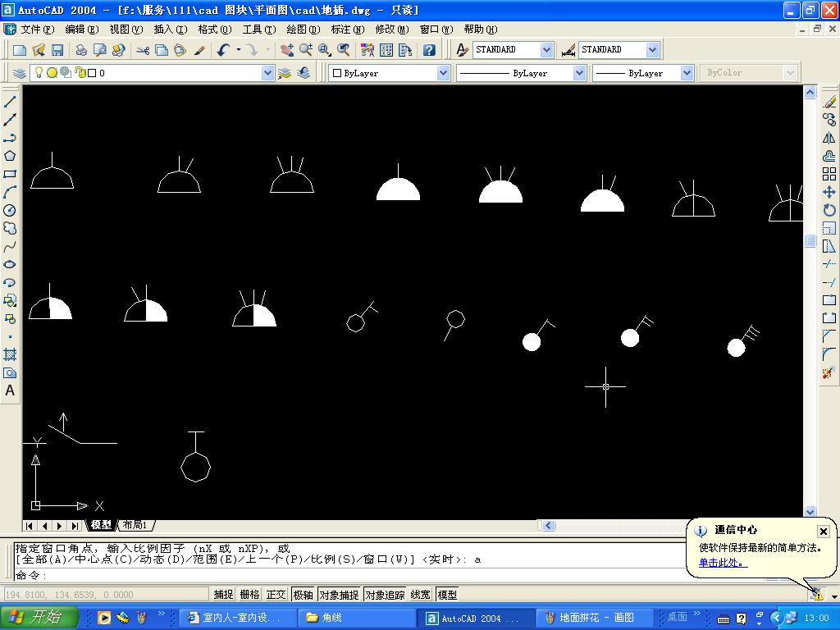Click the Match Properties paintbrush icon
The width and height of the screenshot is (840, 630).
(x=199, y=50)
